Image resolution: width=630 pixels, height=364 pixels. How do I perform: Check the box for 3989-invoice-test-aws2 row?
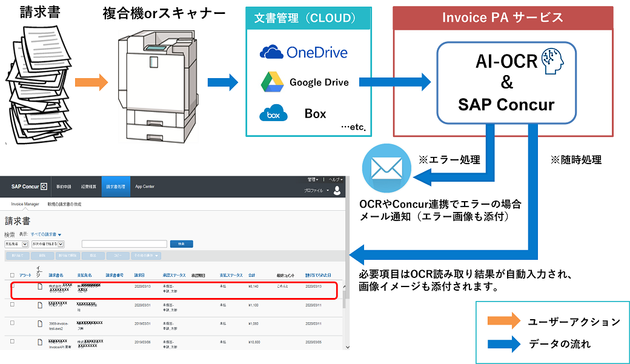[x=12, y=323]
